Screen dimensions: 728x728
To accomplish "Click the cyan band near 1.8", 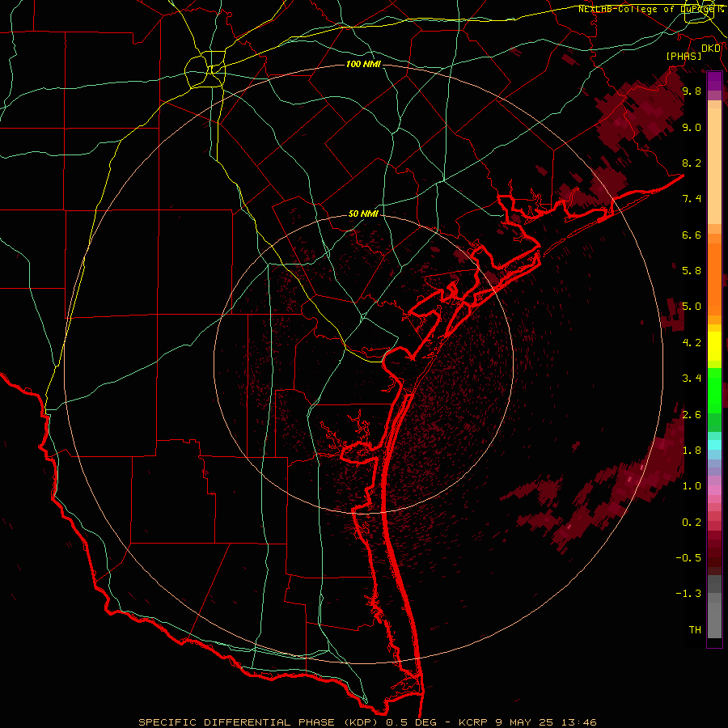I will (x=714, y=445).
